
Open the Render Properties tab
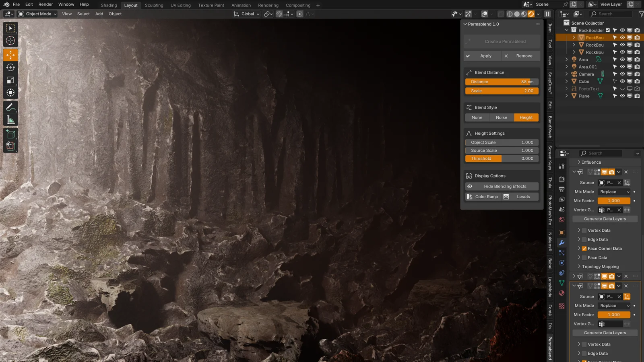(x=562, y=179)
